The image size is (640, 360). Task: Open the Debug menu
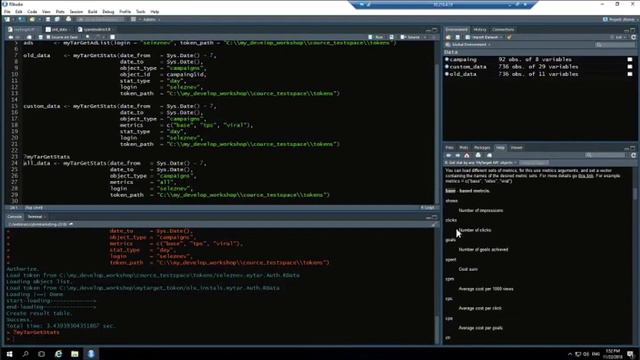coord(108,12)
